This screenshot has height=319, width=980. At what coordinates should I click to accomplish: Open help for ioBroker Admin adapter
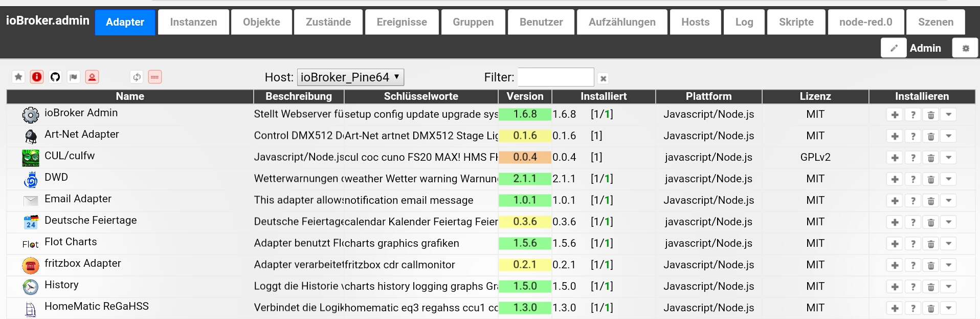913,115
